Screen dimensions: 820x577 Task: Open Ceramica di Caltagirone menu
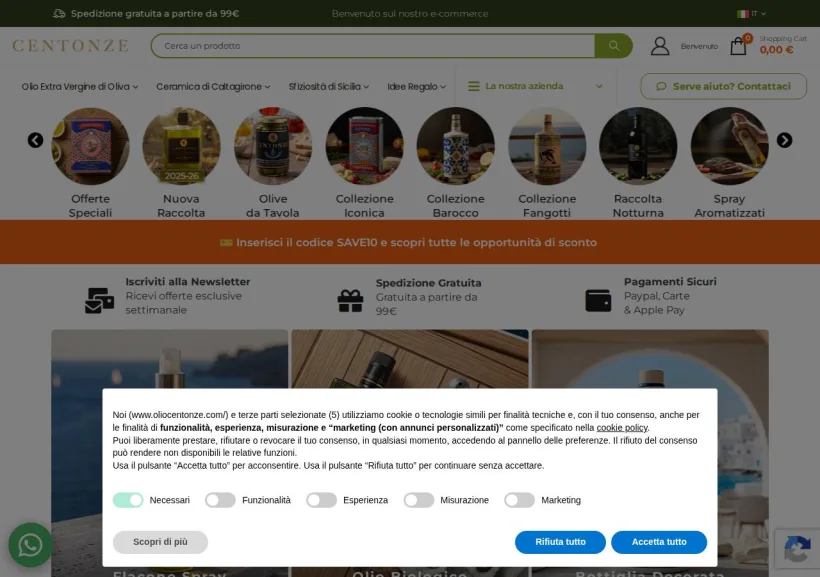(213, 87)
